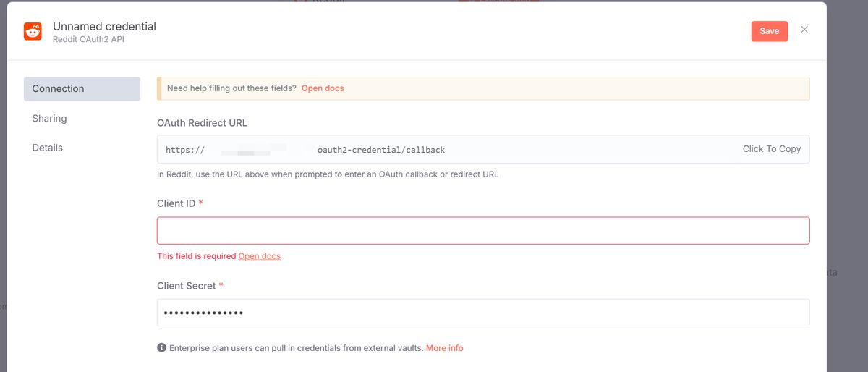This screenshot has width=868, height=372.
Task: Switch to the Sharing tab
Action: point(49,119)
